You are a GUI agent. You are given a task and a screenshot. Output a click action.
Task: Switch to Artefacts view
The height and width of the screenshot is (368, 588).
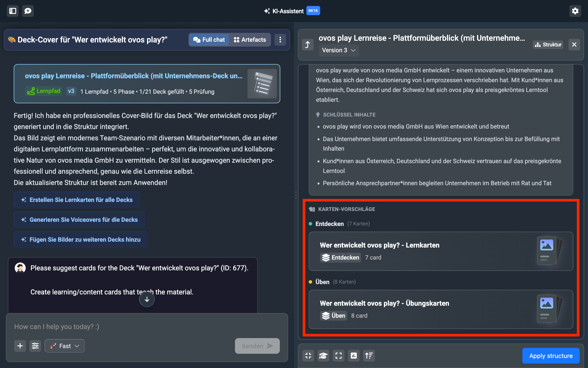[250, 40]
